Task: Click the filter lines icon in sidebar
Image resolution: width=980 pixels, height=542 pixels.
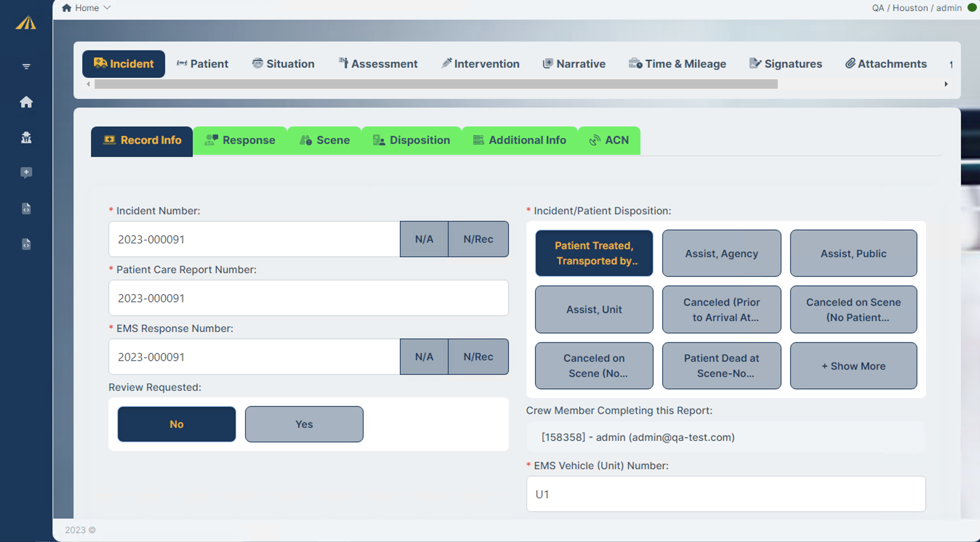Action: (26, 66)
